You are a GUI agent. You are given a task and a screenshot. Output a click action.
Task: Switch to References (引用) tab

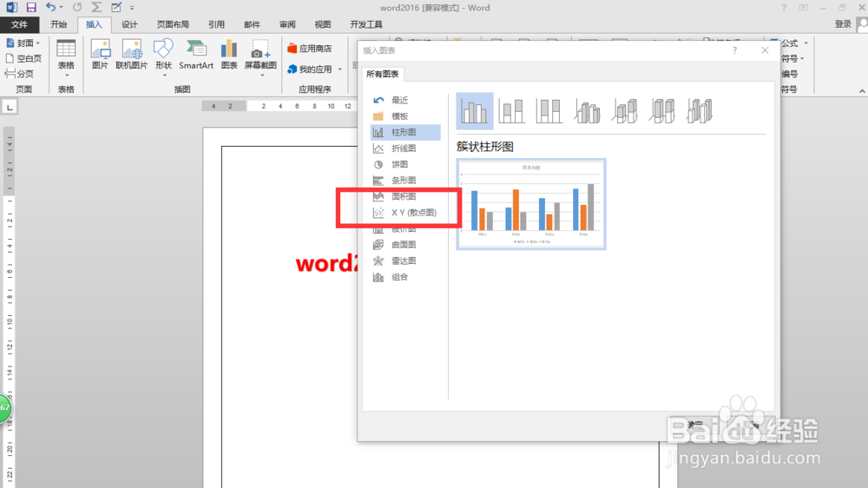click(216, 24)
